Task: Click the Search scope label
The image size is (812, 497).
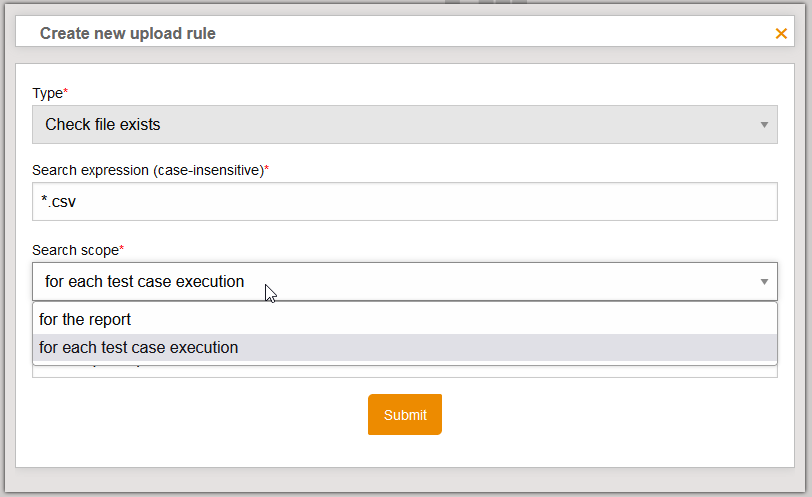Action: [x=75, y=249]
